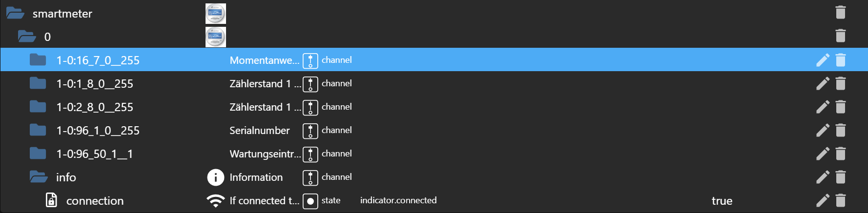868x213 pixels.
Task: Click the smartmeter adapter thumbnail image
Action: coord(216,13)
